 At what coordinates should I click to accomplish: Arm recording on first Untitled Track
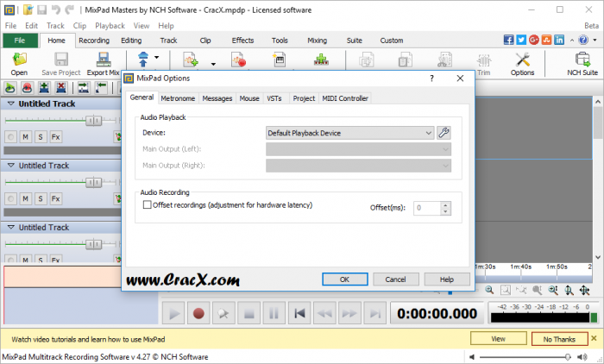pos(10,137)
